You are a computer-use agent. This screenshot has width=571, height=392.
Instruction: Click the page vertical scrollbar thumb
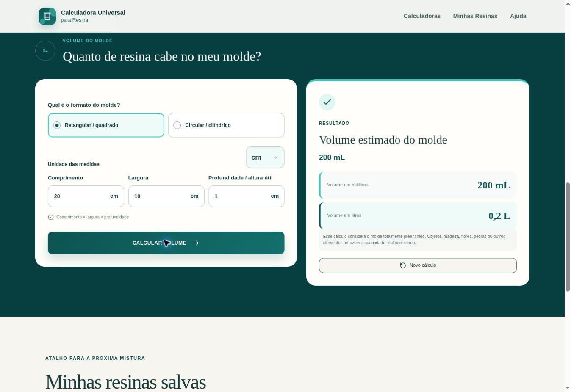tap(568, 237)
